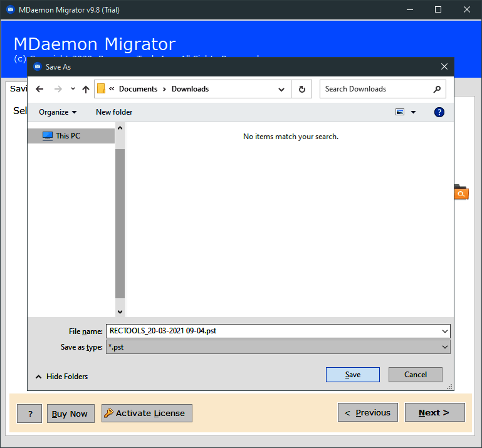Click the change view icon

coord(400,112)
